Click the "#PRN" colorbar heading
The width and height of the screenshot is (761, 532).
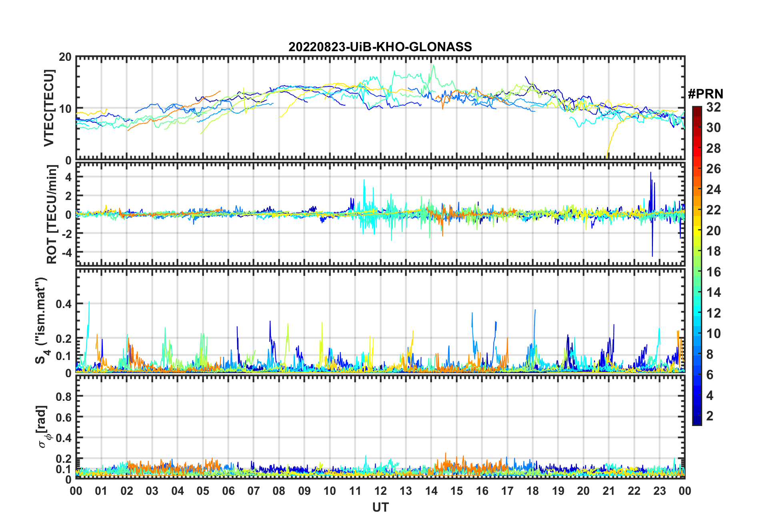pyautogui.click(x=705, y=94)
